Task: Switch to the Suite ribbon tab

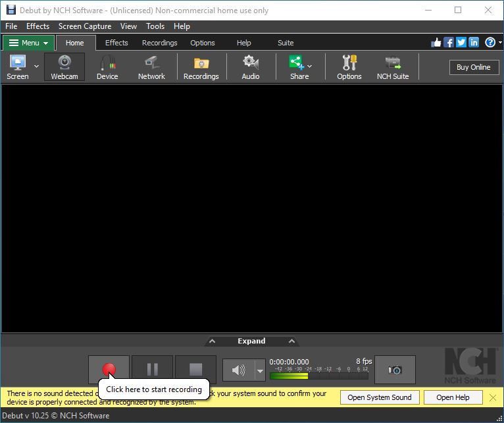Action: point(286,43)
